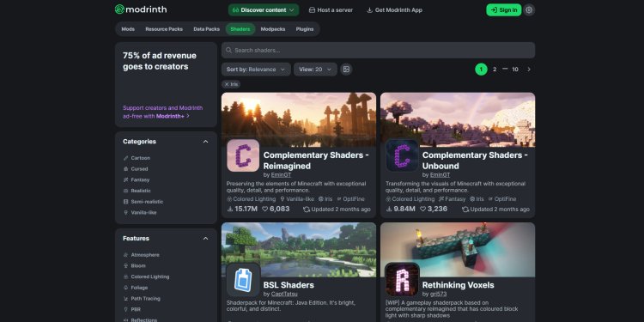Enable the Path Tracing feature filter
The width and height of the screenshot is (644, 322).
point(142,299)
